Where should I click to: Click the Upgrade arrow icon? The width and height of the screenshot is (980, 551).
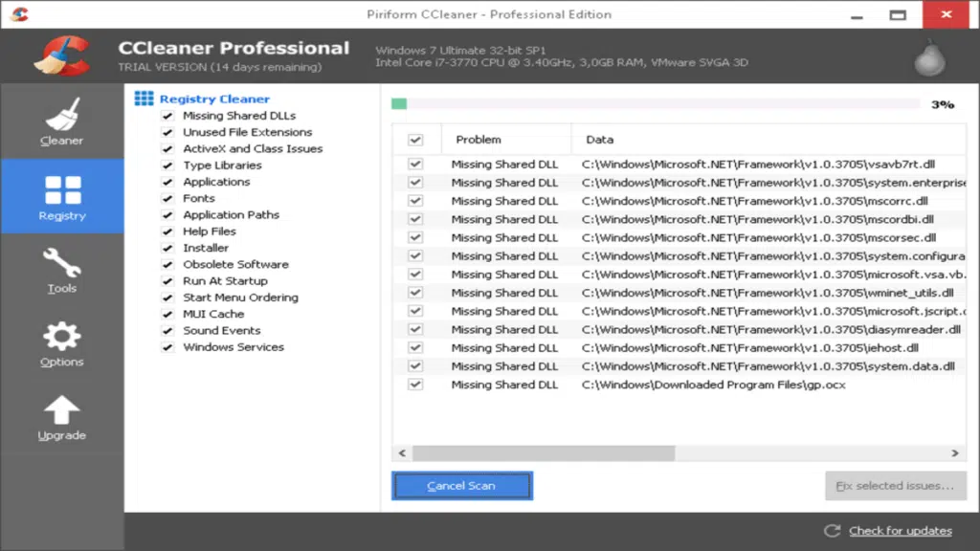pyautogui.click(x=60, y=409)
